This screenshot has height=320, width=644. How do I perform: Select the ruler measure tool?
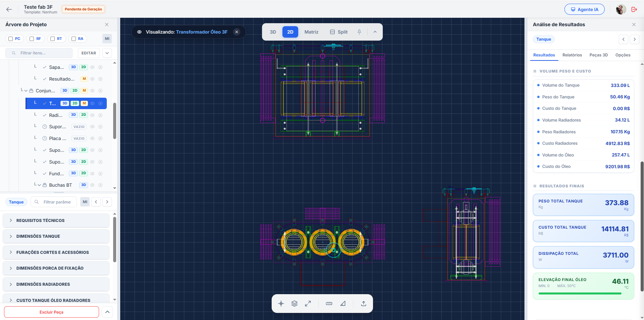tap(329, 304)
